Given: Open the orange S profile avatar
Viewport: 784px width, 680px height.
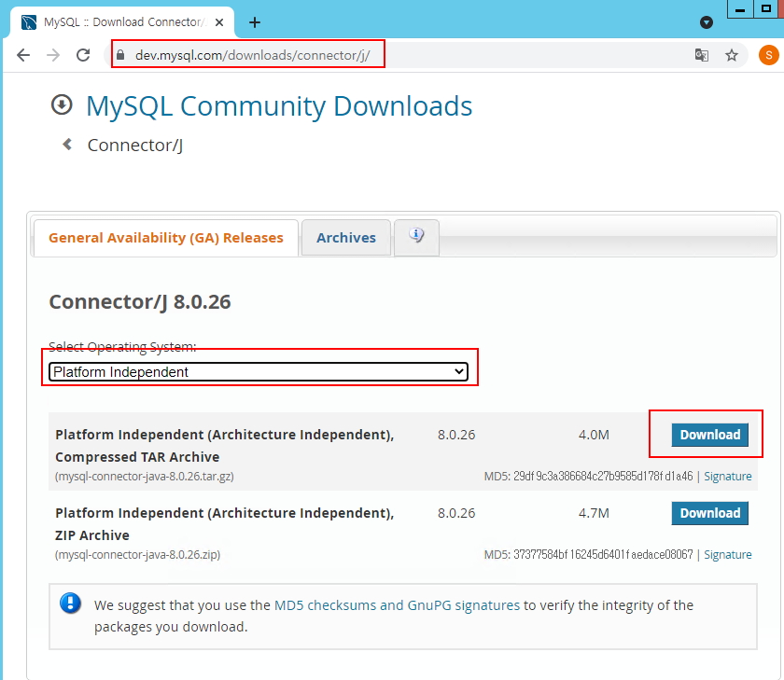Looking at the screenshot, I should pyautogui.click(x=768, y=55).
